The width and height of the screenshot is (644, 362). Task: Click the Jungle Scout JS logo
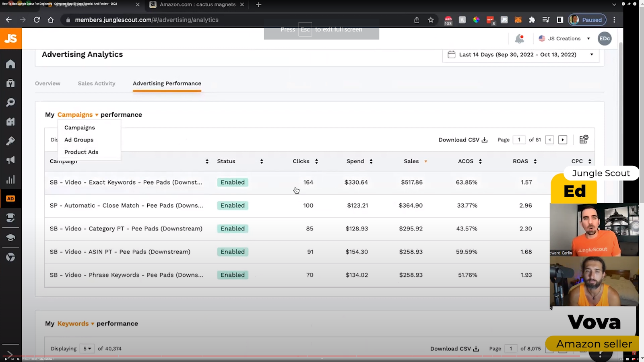[10, 39]
